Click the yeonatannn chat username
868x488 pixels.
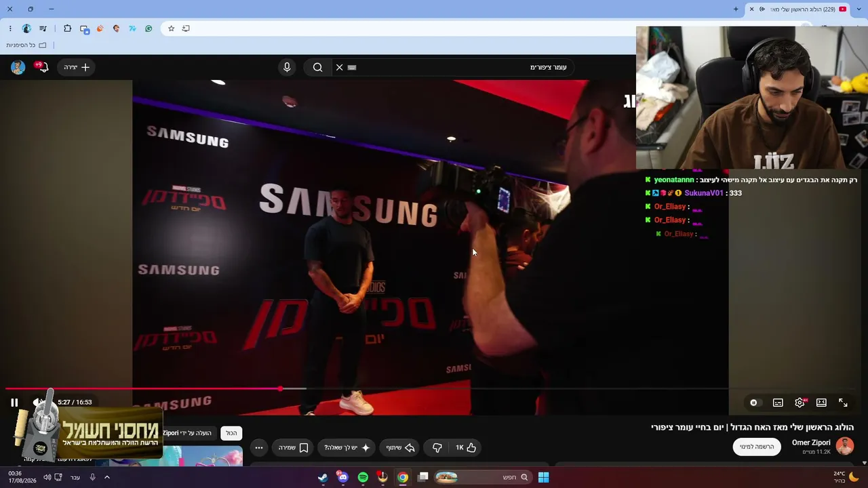pos(674,180)
